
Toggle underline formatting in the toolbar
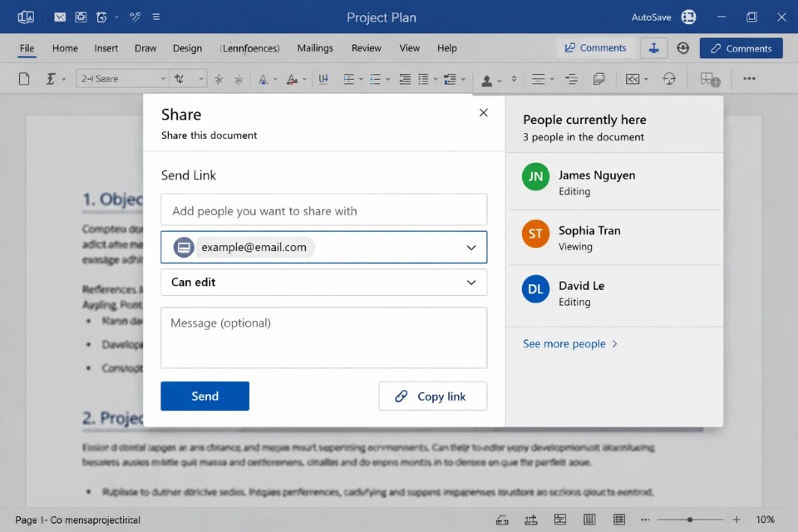click(323, 79)
